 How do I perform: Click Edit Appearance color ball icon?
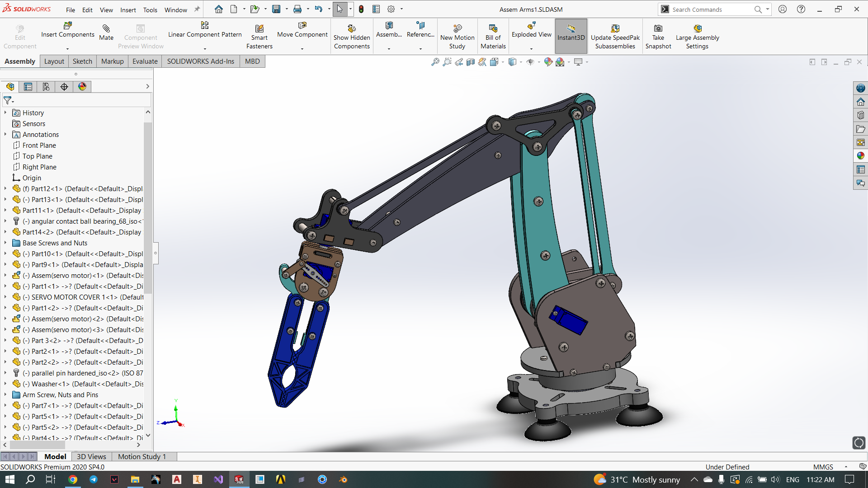[x=548, y=62]
